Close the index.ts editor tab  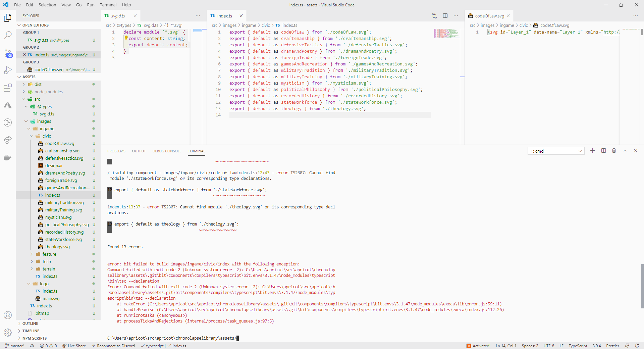pos(241,16)
